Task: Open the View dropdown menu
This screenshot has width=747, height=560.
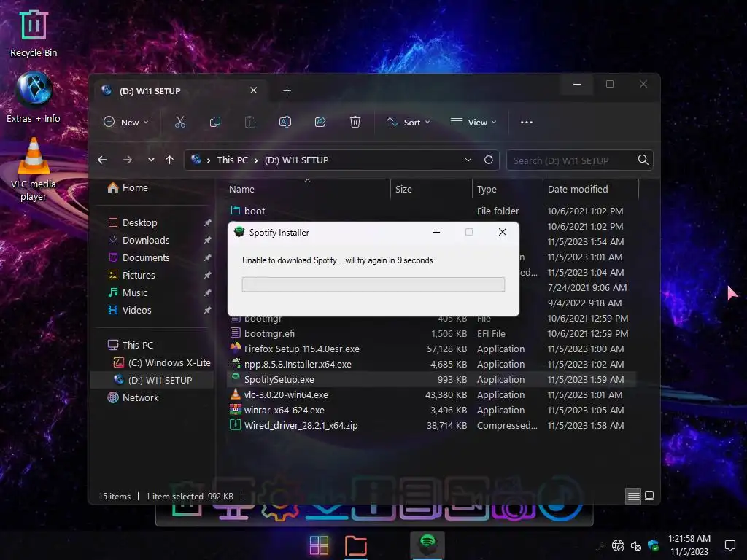Action: pos(473,122)
